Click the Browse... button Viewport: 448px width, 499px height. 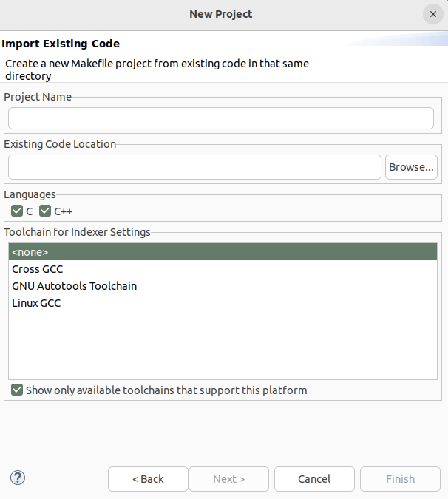[411, 167]
